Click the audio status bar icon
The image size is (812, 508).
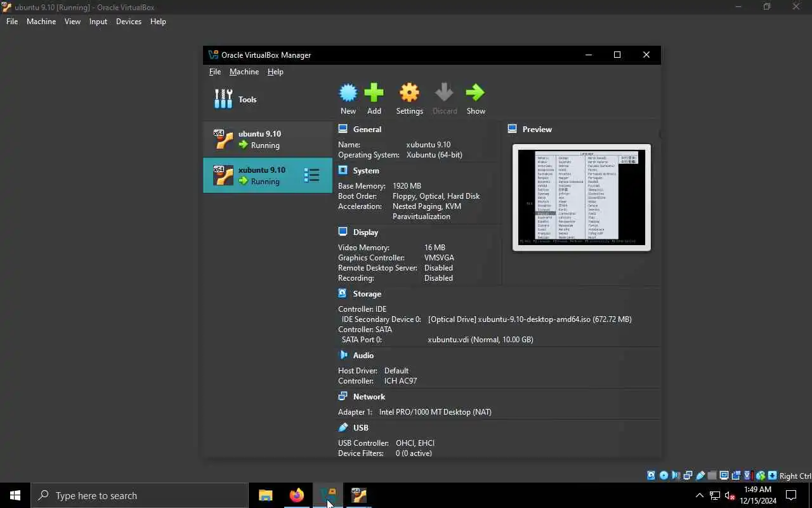click(x=675, y=476)
